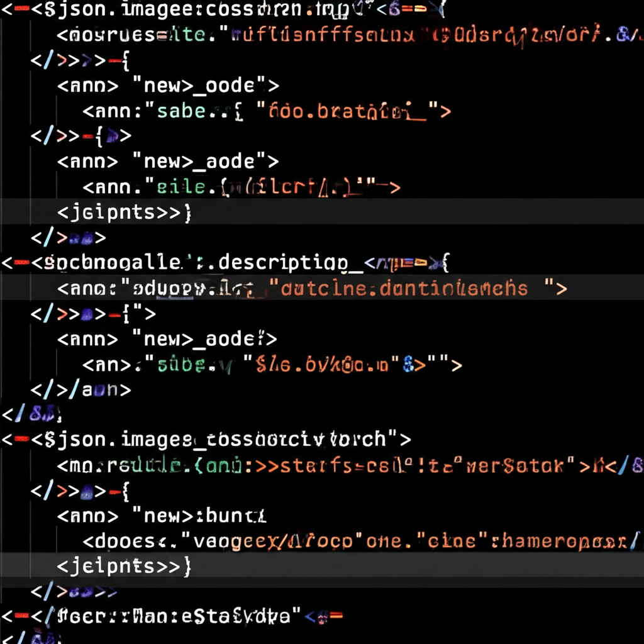Click the green "eile" attribute text

pos(181,187)
